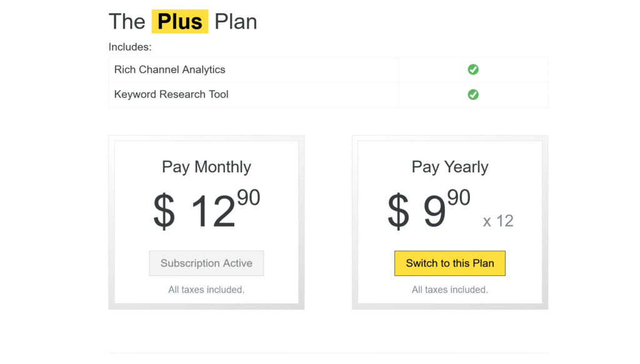Image resolution: width=640 pixels, height=364 pixels.
Task: Click the word The in the heading
Action: (x=127, y=22)
